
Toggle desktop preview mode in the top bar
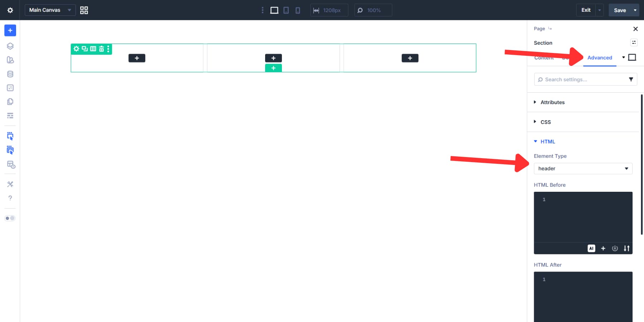[274, 10]
